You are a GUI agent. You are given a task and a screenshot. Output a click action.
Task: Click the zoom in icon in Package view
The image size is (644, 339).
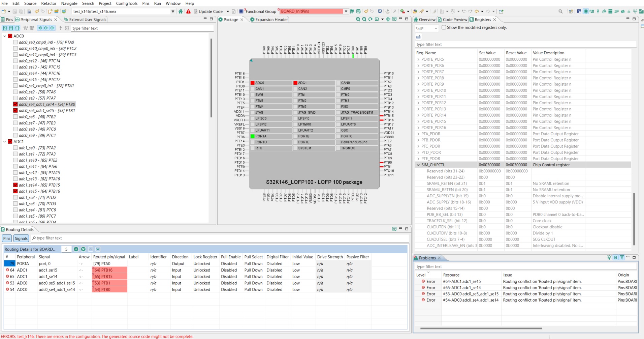coord(358,19)
